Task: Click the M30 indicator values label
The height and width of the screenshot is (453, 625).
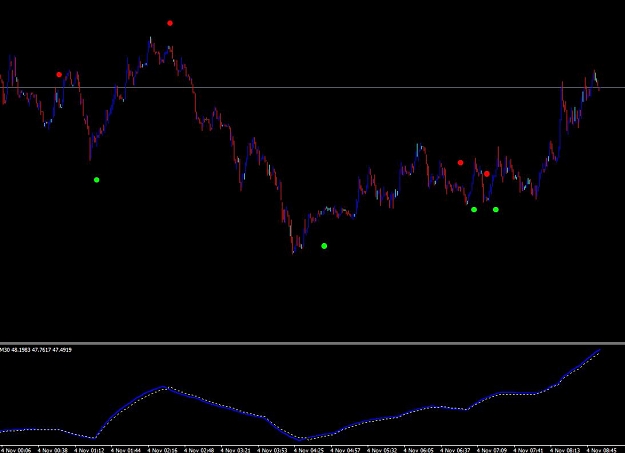Action: pos(36,350)
